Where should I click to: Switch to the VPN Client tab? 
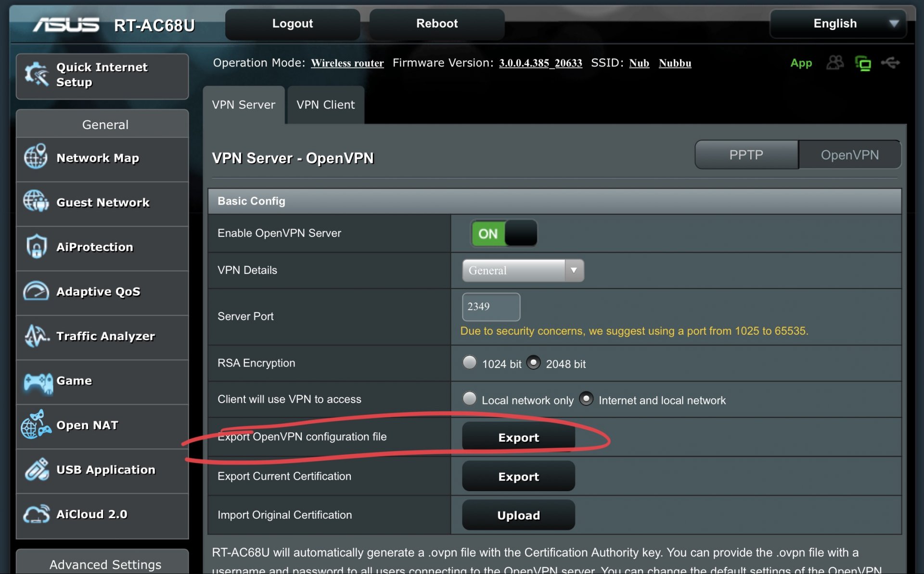point(325,105)
